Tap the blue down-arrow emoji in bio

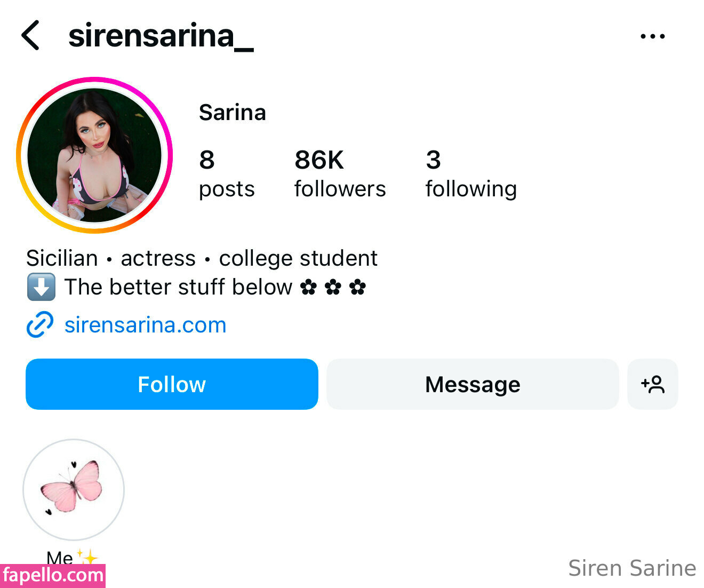coord(41,287)
